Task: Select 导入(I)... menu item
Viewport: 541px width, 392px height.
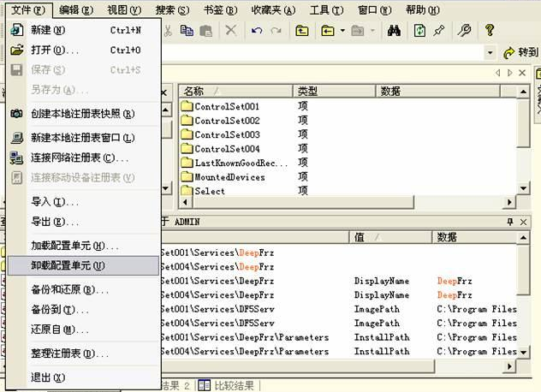Action: [x=84, y=201]
